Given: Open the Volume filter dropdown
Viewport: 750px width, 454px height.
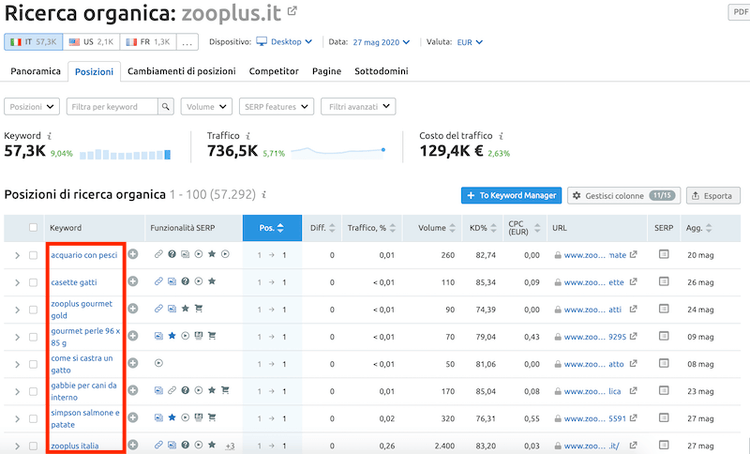Looking at the screenshot, I should [206, 107].
